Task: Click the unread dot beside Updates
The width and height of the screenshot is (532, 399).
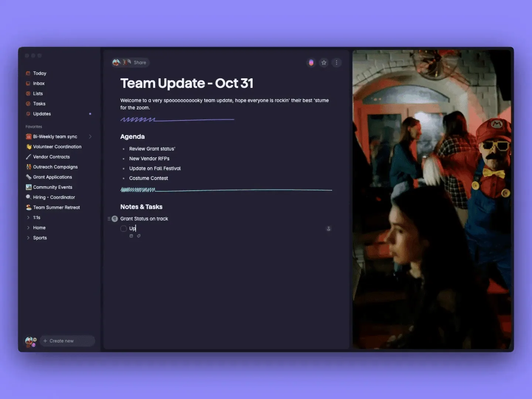Action: tap(90, 114)
